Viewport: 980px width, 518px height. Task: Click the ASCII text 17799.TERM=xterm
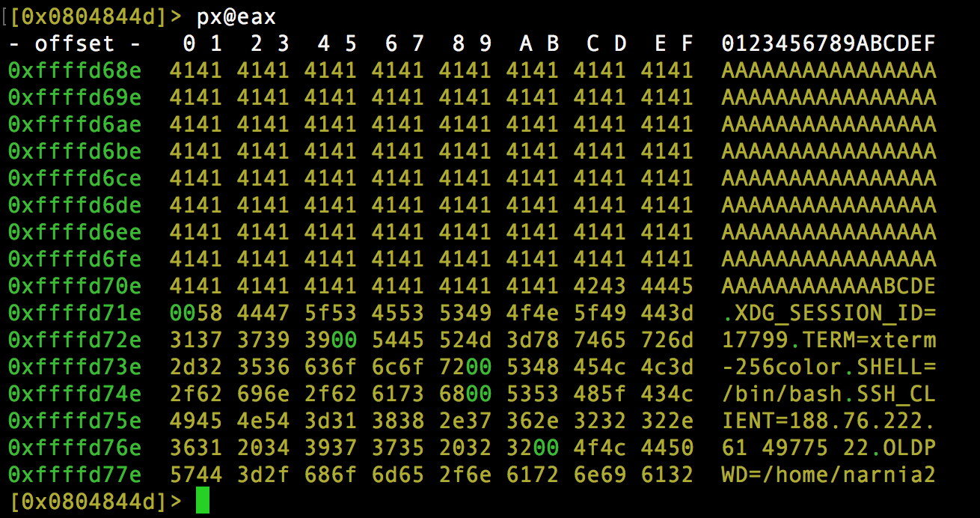pyautogui.click(x=828, y=340)
